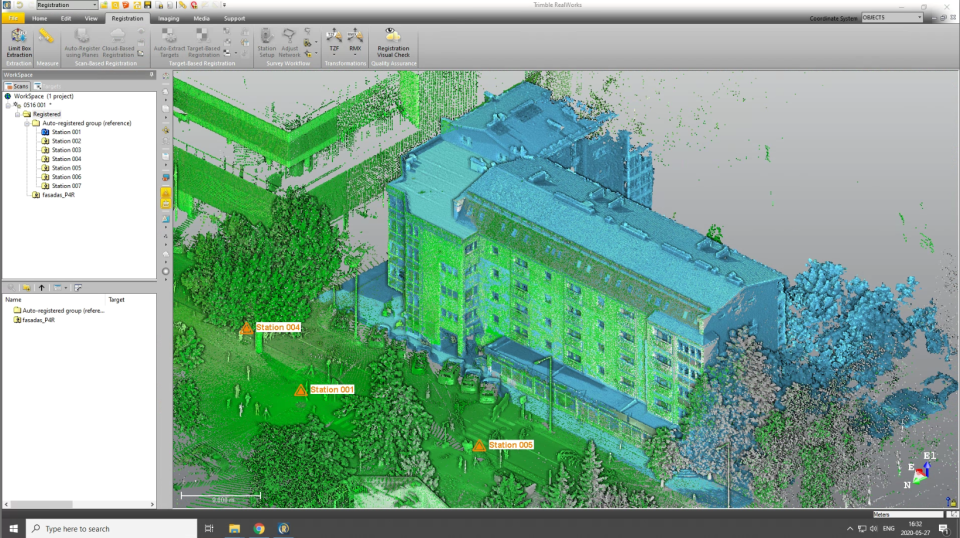Click Auto-Register using Planes
Screen dimensions: 960x538
[82, 42]
